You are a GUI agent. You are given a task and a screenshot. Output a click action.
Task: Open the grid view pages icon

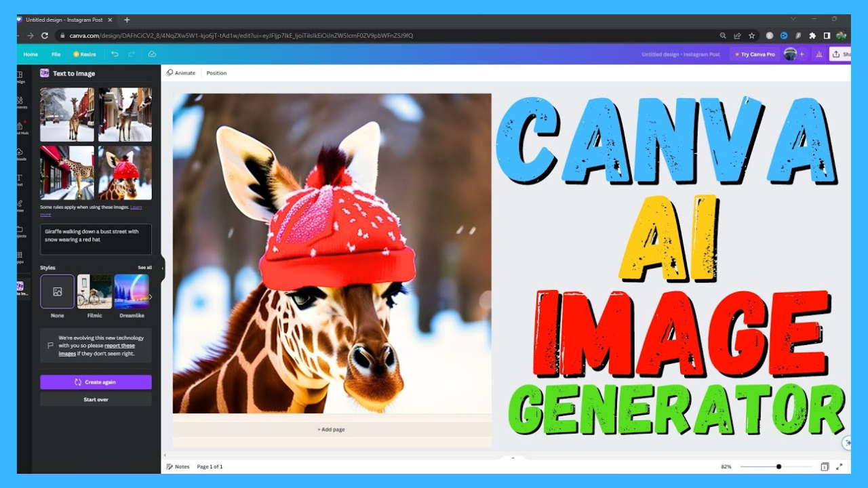(x=825, y=466)
